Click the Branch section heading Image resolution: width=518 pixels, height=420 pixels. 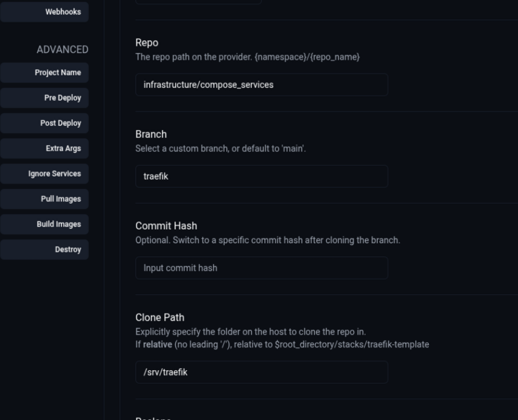coord(151,134)
